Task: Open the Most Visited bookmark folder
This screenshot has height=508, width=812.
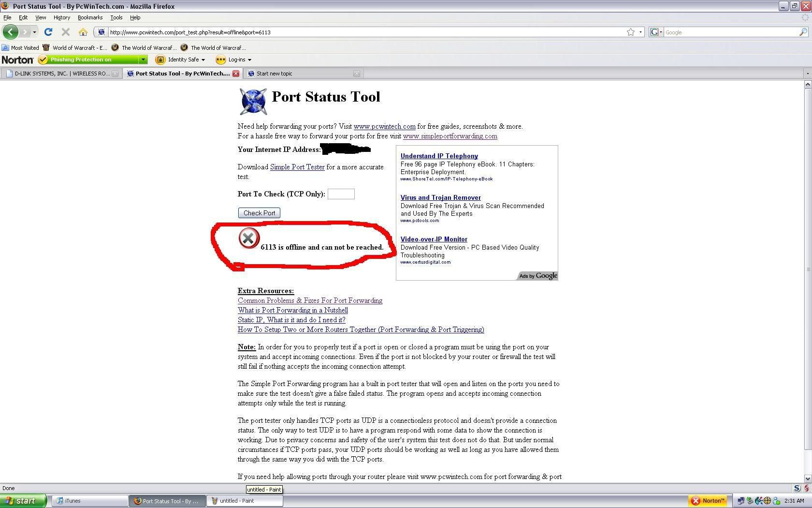Action: point(20,47)
